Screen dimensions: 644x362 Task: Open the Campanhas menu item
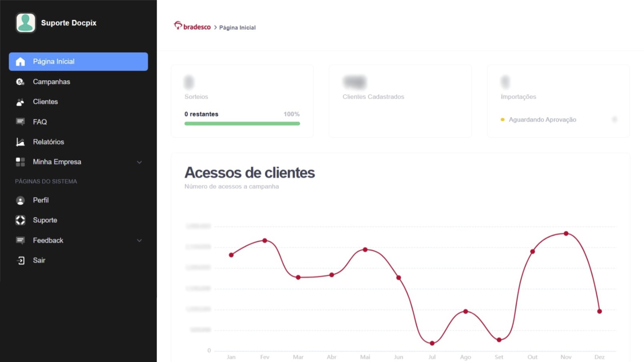[51, 82]
